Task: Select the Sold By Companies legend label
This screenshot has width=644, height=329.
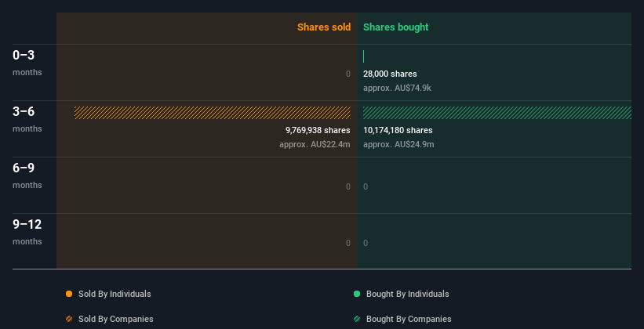Action: coord(116,319)
